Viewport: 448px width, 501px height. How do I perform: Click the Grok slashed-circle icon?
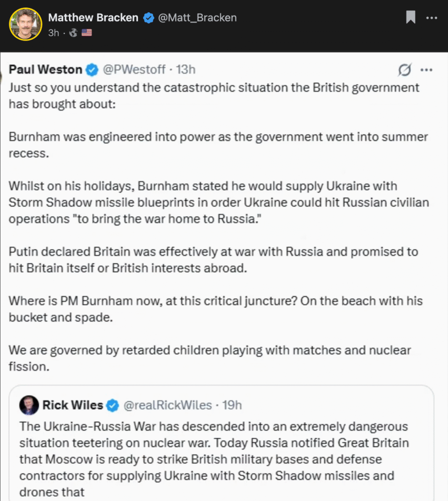pyautogui.click(x=404, y=69)
